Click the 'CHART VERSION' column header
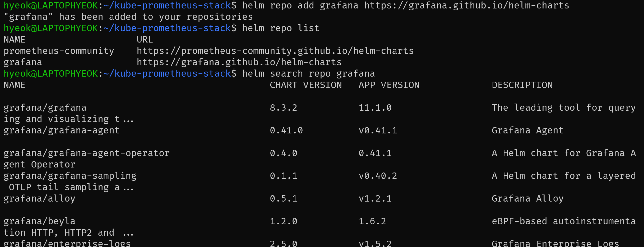This screenshot has width=644, height=247. pos(306,85)
